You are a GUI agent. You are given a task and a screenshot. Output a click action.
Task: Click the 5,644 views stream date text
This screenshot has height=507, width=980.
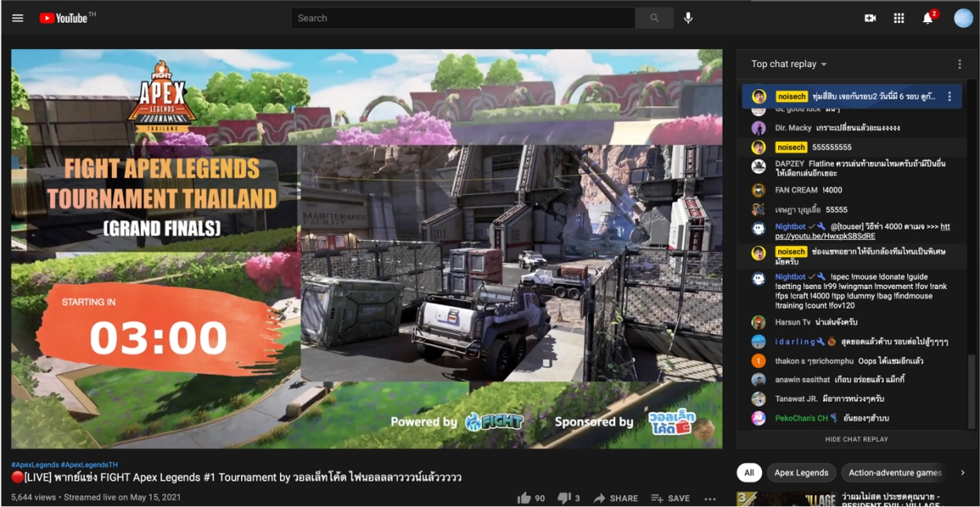tap(96, 497)
